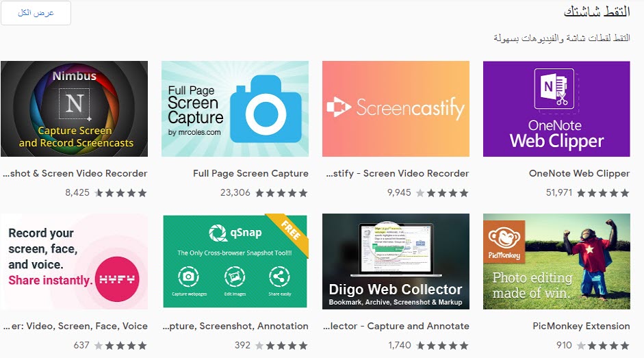Open the PicMonkey Extension title link
This screenshot has height=358, width=644.
(x=581, y=326)
